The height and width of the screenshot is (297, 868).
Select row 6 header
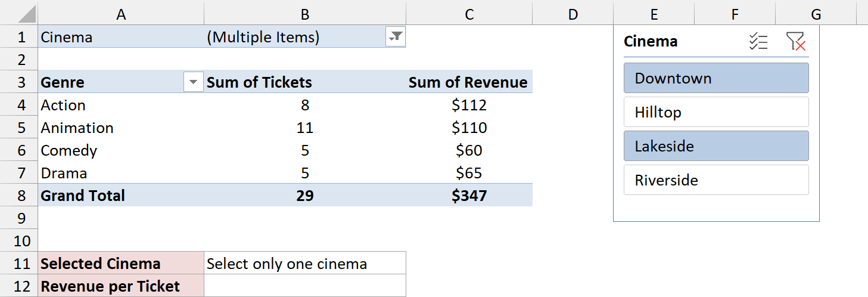[19, 150]
